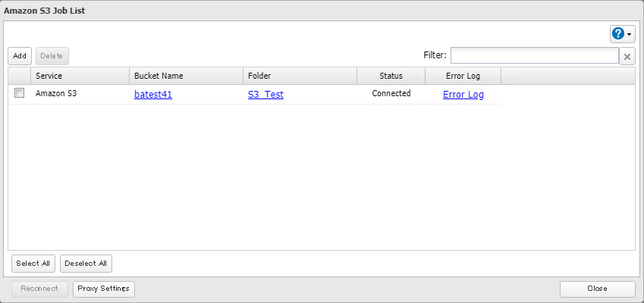Open the S3_Test folder link

265,95
